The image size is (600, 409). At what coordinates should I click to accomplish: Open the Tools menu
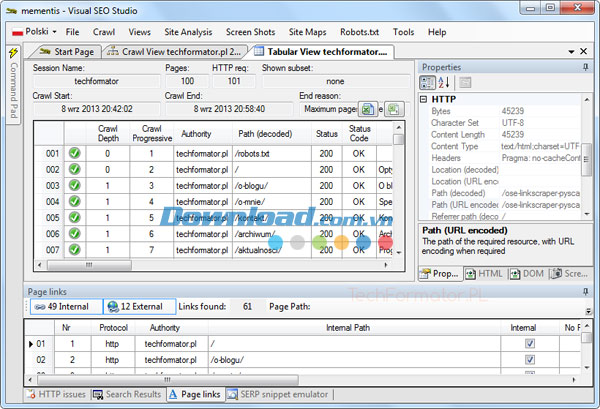[403, 32]
